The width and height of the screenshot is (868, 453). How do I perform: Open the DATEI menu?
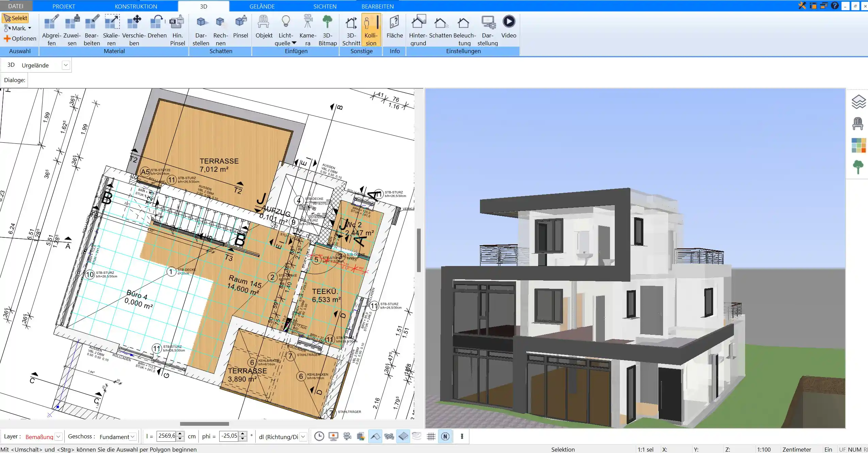pos(16,6)
